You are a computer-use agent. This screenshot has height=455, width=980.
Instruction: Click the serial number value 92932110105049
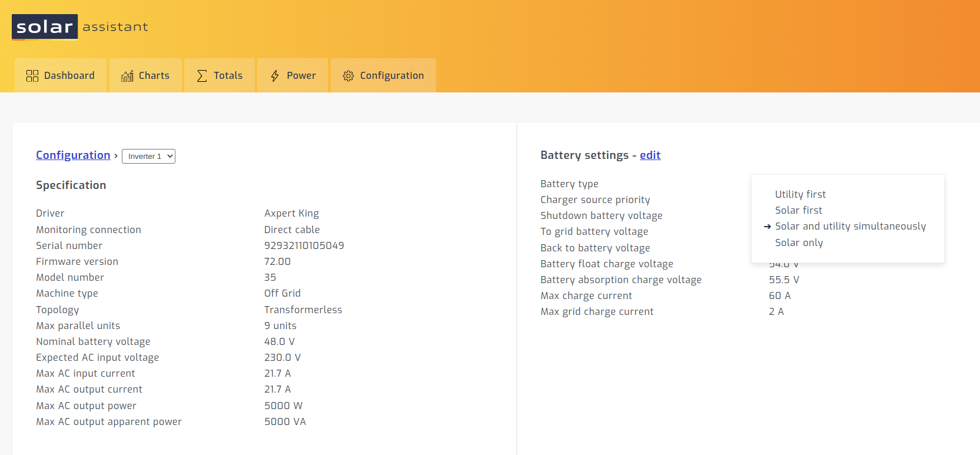[x=304, y=245]
